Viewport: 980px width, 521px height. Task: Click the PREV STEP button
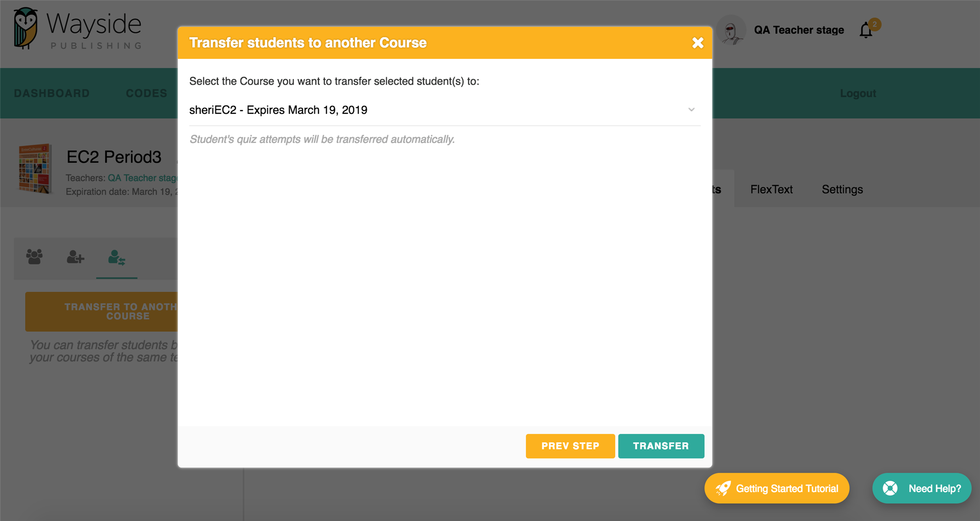pos(570,446)
